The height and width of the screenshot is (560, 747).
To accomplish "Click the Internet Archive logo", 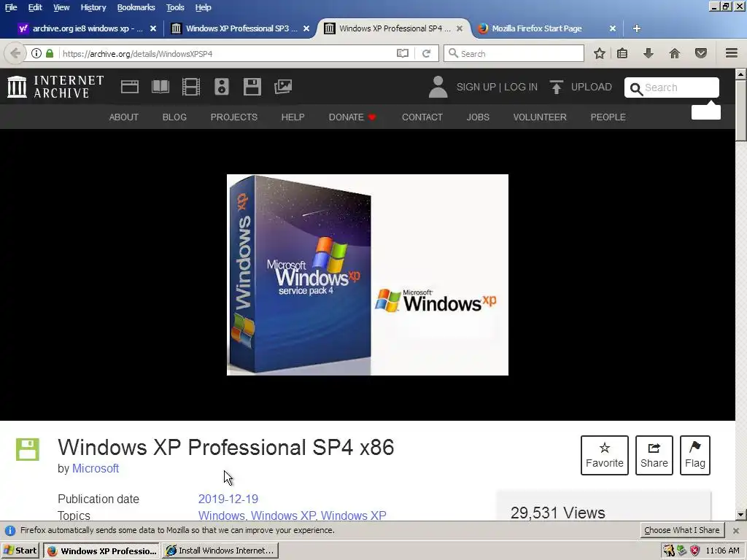I will tap(55, 87).
